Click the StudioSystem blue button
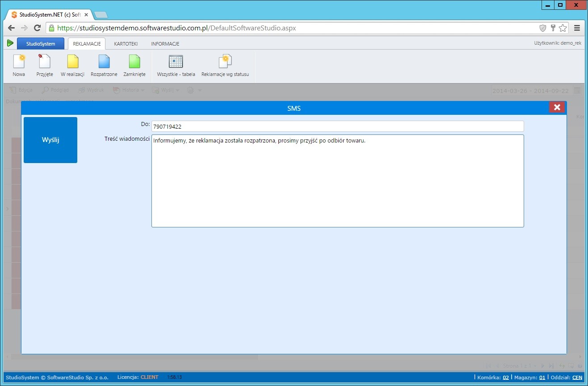The width and height of the screenshot is (588, 386). coord(41,44)
